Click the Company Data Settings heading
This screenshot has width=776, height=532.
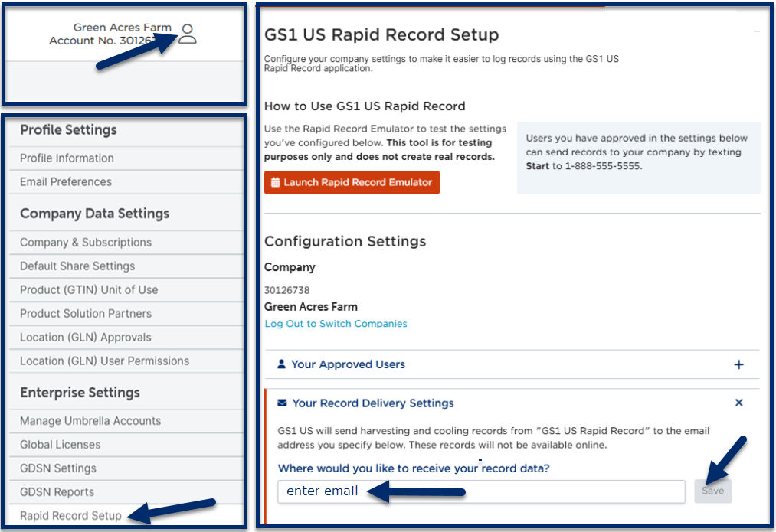[x=94, y=214]
